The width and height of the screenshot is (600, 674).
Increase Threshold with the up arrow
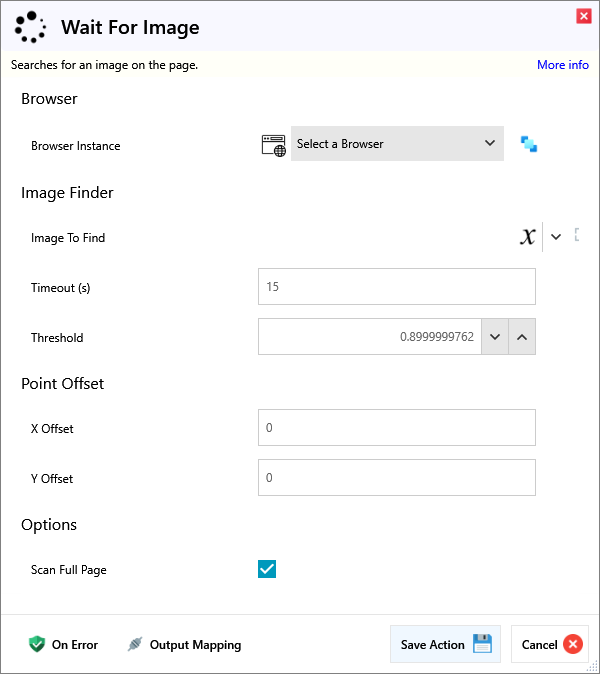point(522,337)
